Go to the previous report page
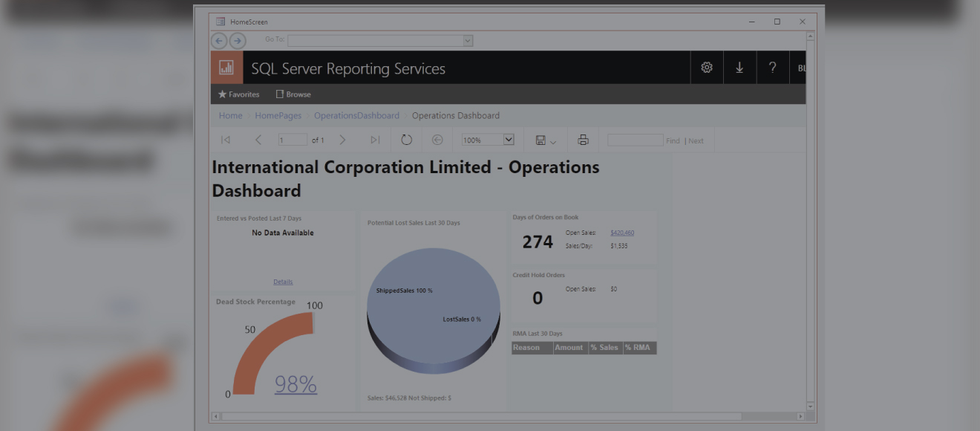This screenshot has height=431, width=980. [258, 140]
